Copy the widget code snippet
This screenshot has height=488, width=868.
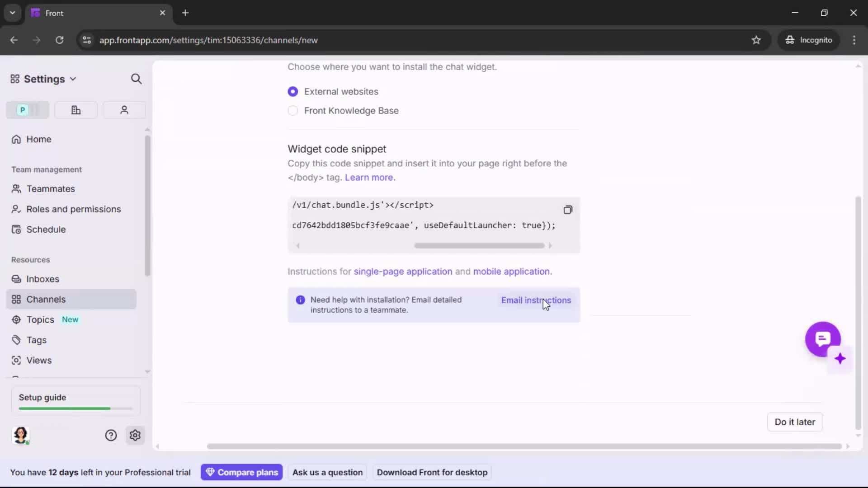point(568,210)
